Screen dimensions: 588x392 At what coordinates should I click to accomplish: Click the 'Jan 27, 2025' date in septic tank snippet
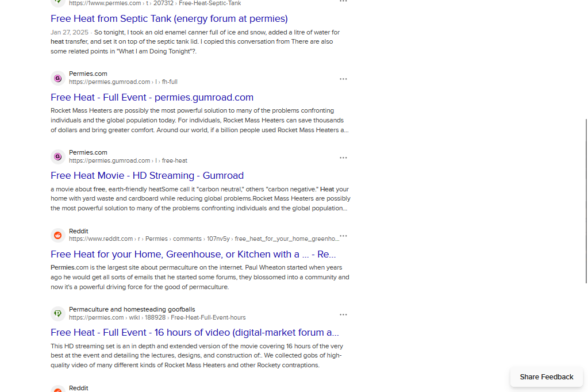point(70,32)
